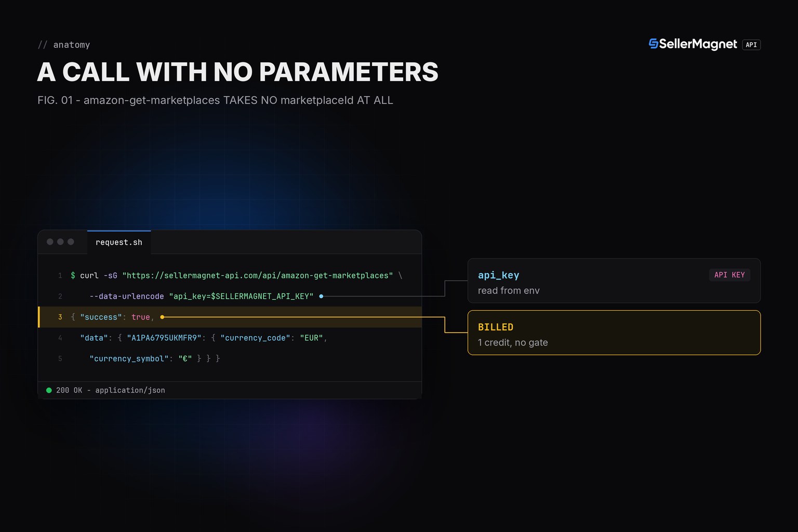Click the "success": true text on line 3
This screenshot has height=532, width=798.
[x=115, y=317]
